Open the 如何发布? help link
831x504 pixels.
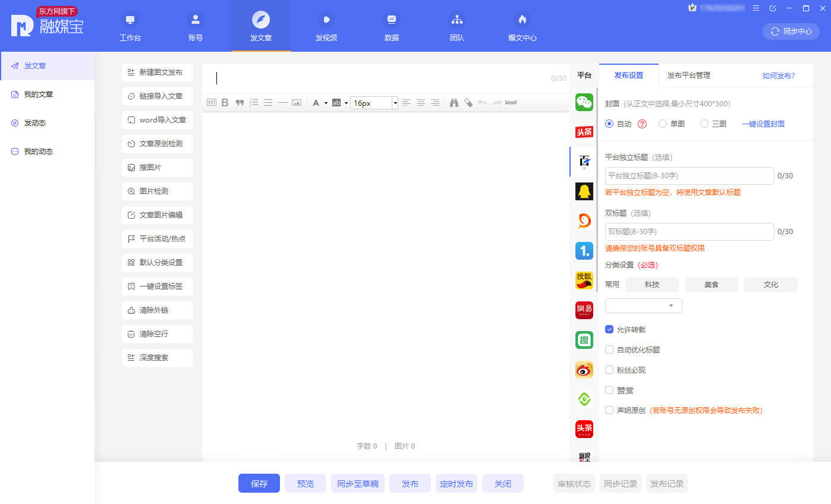[x=779, y=75]
